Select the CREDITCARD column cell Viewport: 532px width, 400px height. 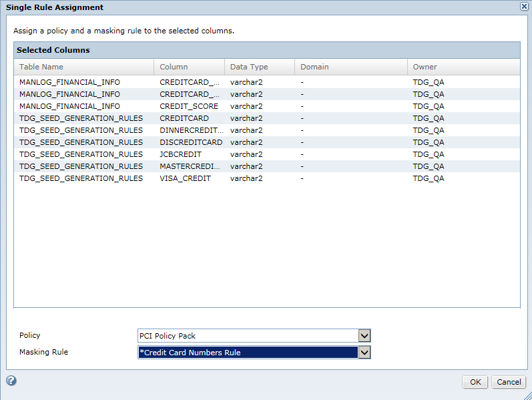[x=184, y=118]
